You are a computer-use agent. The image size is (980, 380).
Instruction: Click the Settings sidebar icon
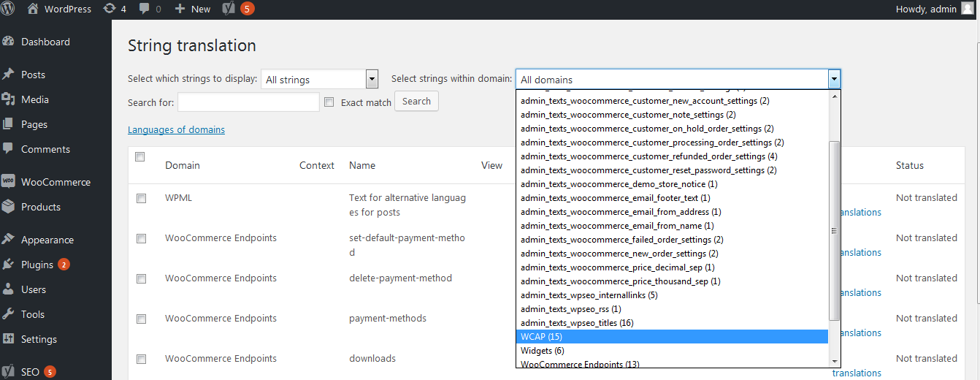point(9,339)
